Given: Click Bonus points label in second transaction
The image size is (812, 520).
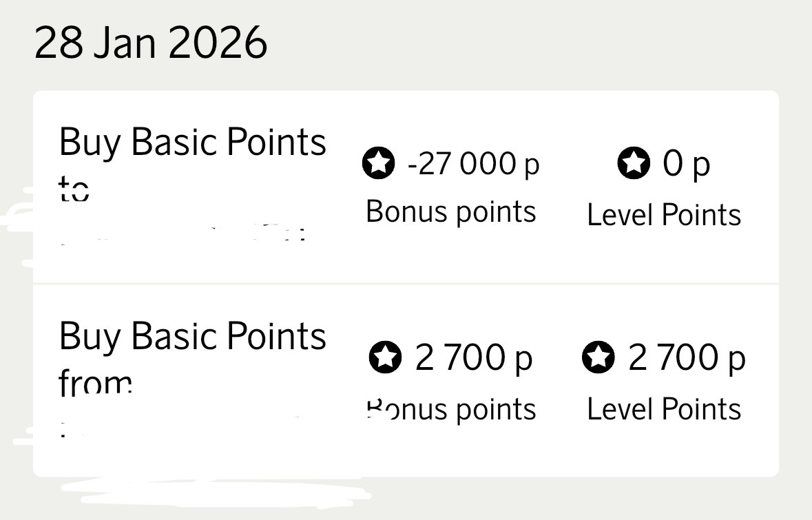Looking at the screenshot, I should tap(450, 410).
